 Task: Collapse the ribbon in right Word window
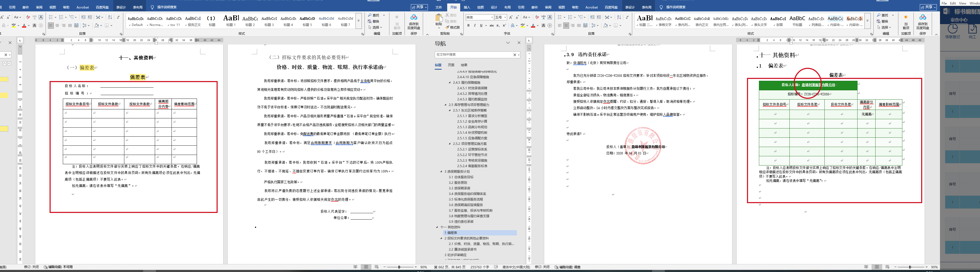point(936,34)
